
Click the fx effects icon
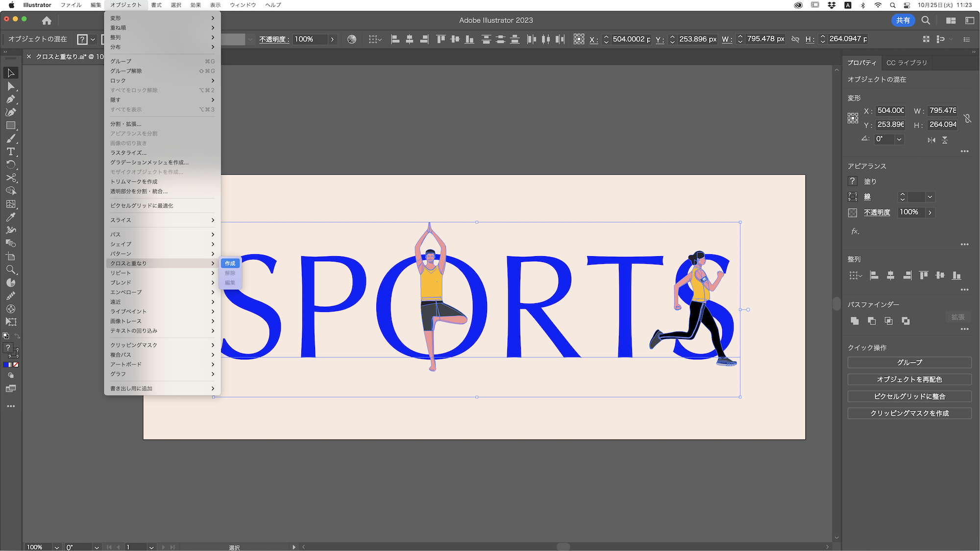pos(855,231)
